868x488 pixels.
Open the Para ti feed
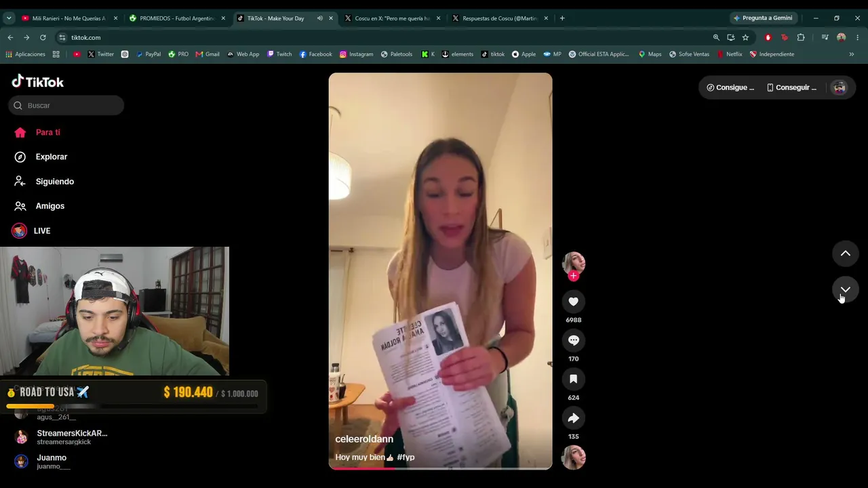tap(38, 132)
